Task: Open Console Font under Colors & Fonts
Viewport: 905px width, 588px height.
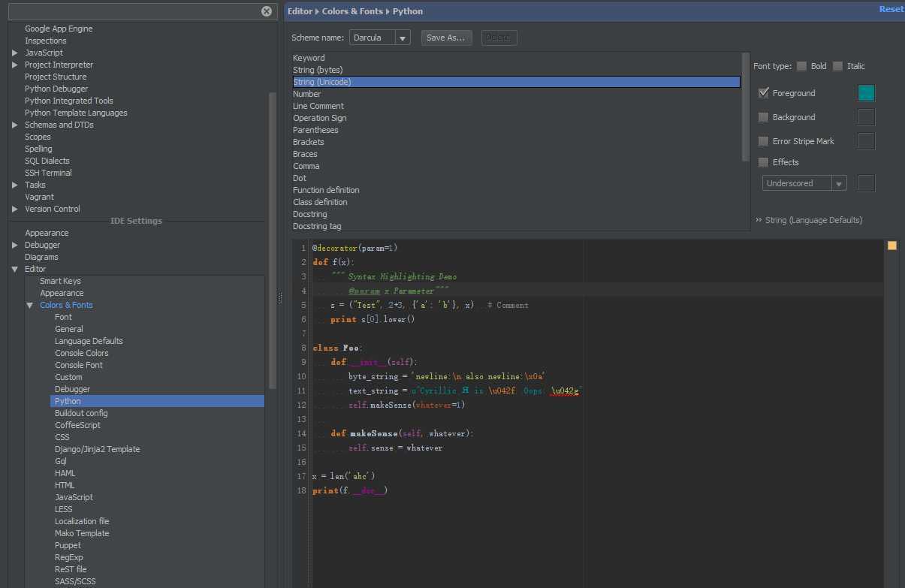Action: click(79, 365)
